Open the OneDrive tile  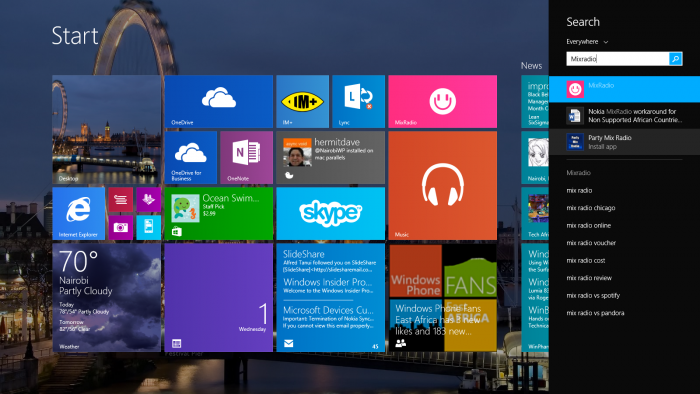pyautogui.click(x=218, y=102)
